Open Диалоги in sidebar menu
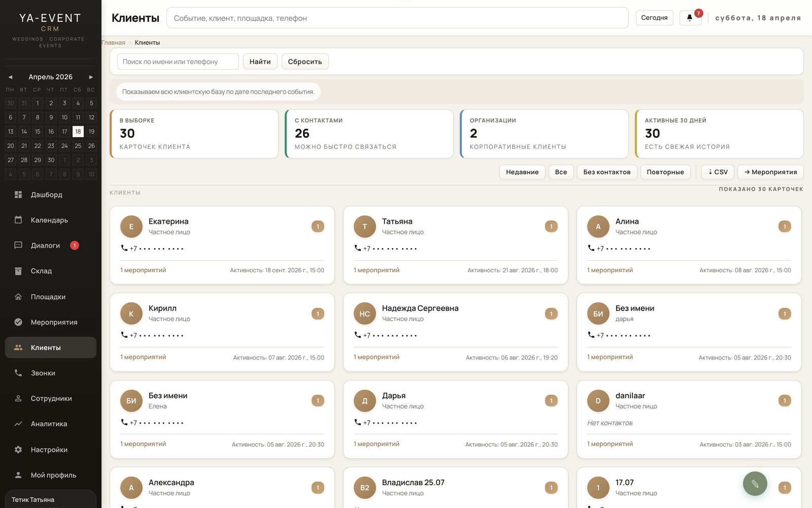The image size is (812, 508). tap(51, 245)
